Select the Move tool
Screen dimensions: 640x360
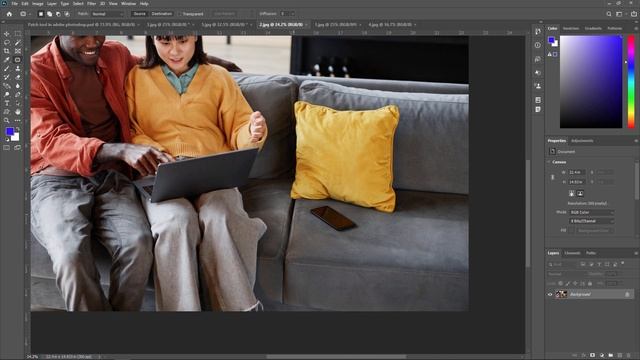[x=7, y=34]
